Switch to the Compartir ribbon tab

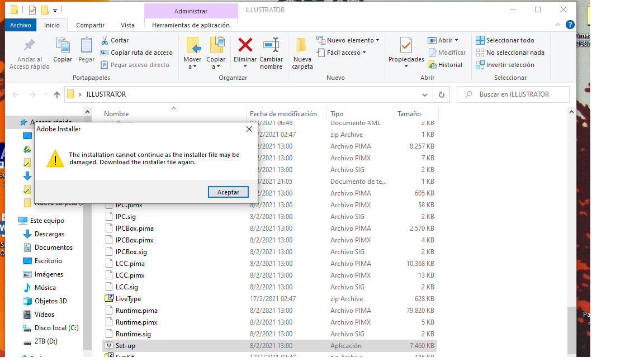[x=91, y=25]
